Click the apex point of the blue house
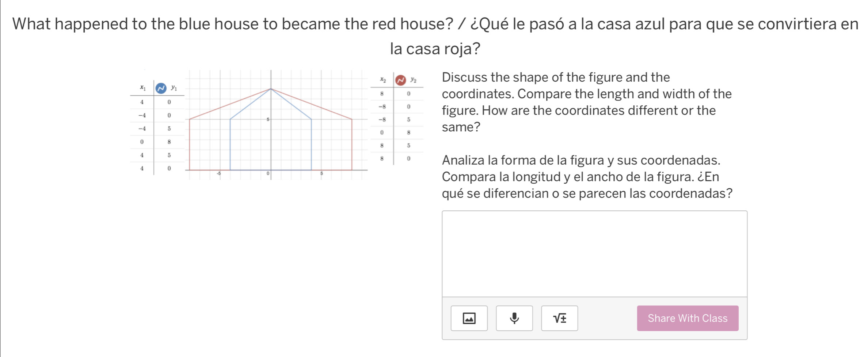 (270, 89)
